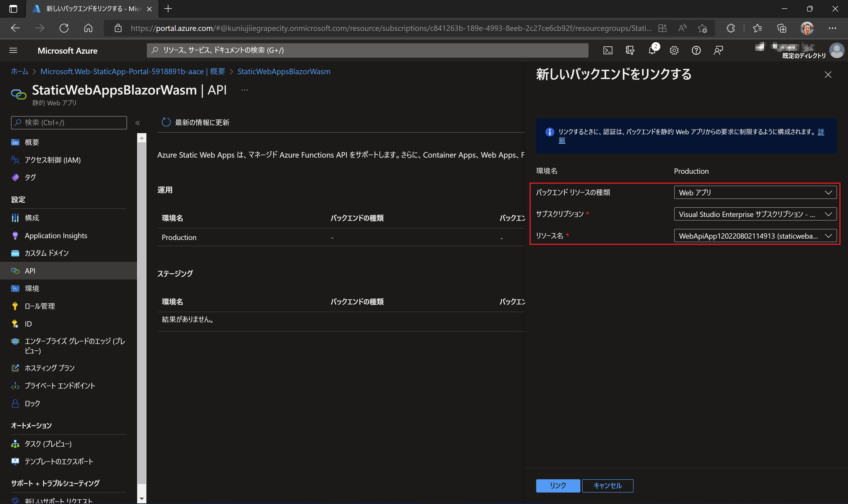Open Edge profile picture
848x504 pixels.
[807, 28]
